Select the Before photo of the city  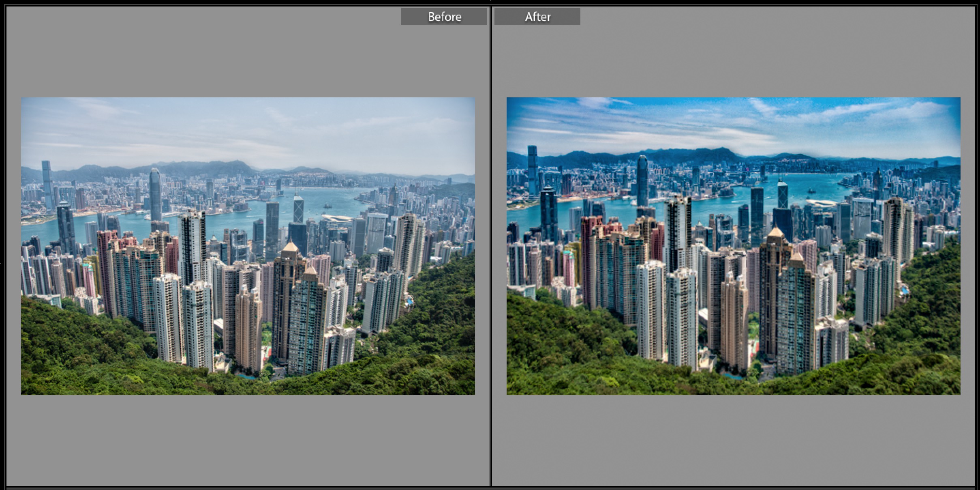(248, 246)
